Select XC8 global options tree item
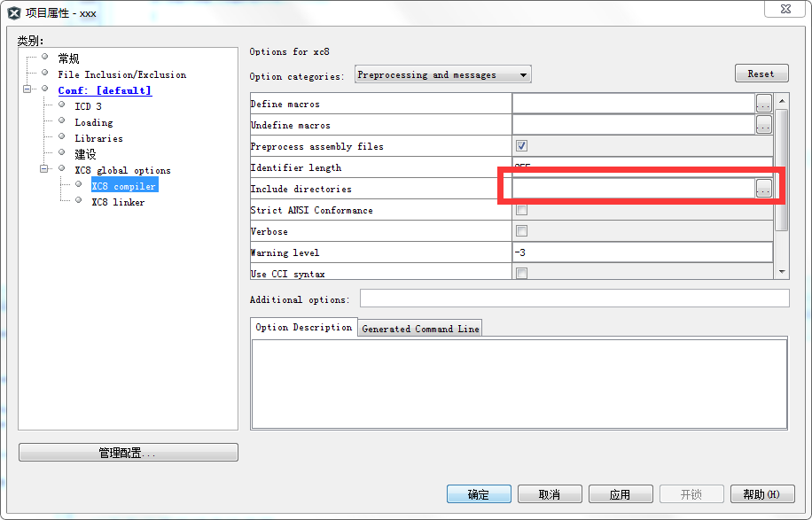The width and height of the screenshot is (812, 520). (x=122, y=170)
